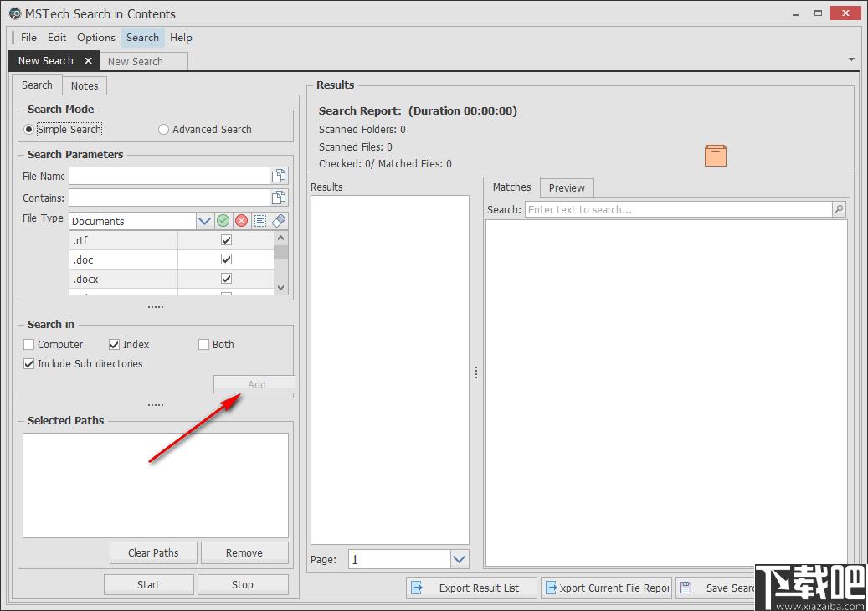
Task: Enable the Both checkbox
Action: tap(203, 344)
